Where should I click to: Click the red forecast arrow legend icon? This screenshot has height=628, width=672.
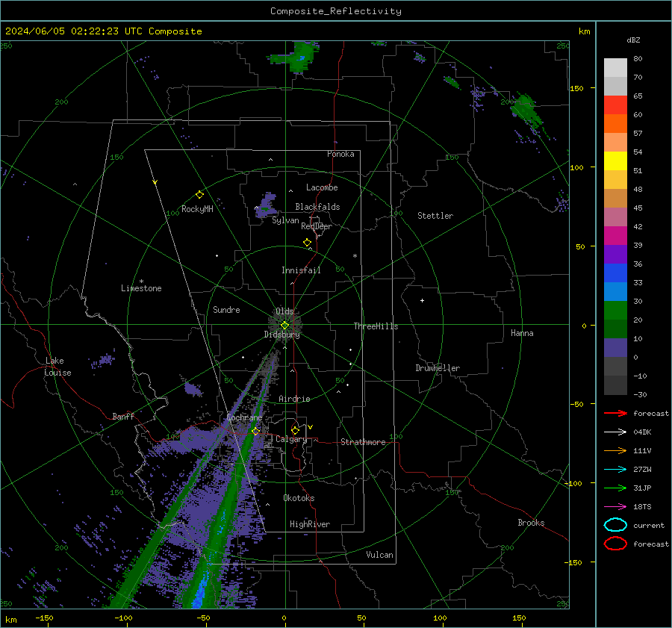coord(615,413)
